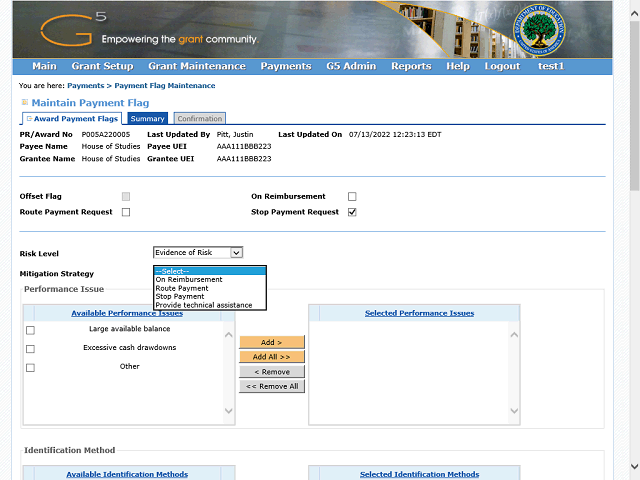Choose --Select-- in Mitigation Strategy list
This screenshot has height=480, width=640.
210,271
